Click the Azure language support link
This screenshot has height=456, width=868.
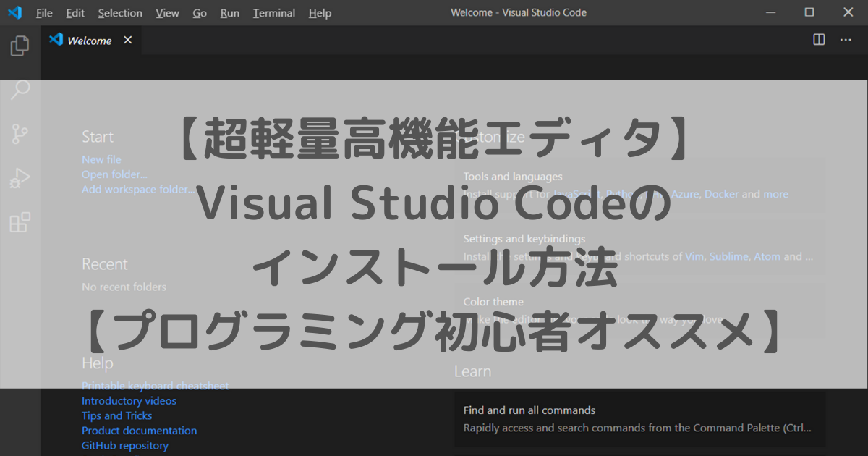tap(684, 194)
